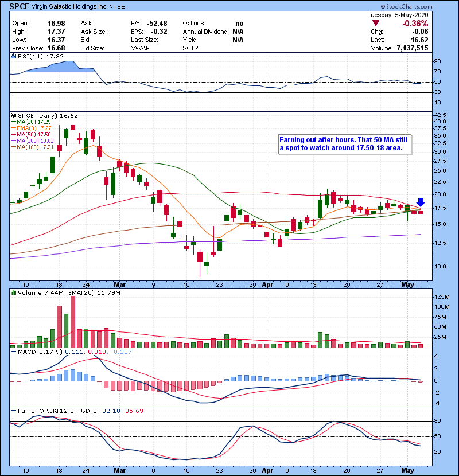Click the Virgin Galactic Holdings Inc name

pyautogui.click(x=69, y=7)
